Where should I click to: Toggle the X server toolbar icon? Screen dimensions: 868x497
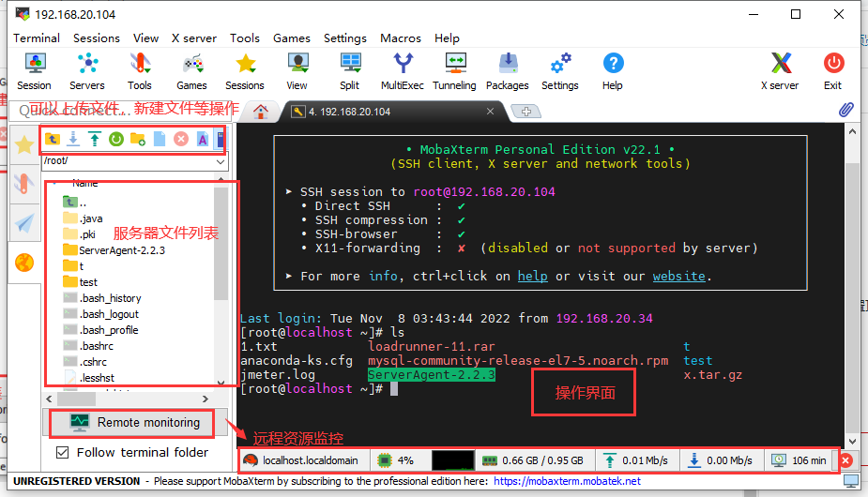781,71
